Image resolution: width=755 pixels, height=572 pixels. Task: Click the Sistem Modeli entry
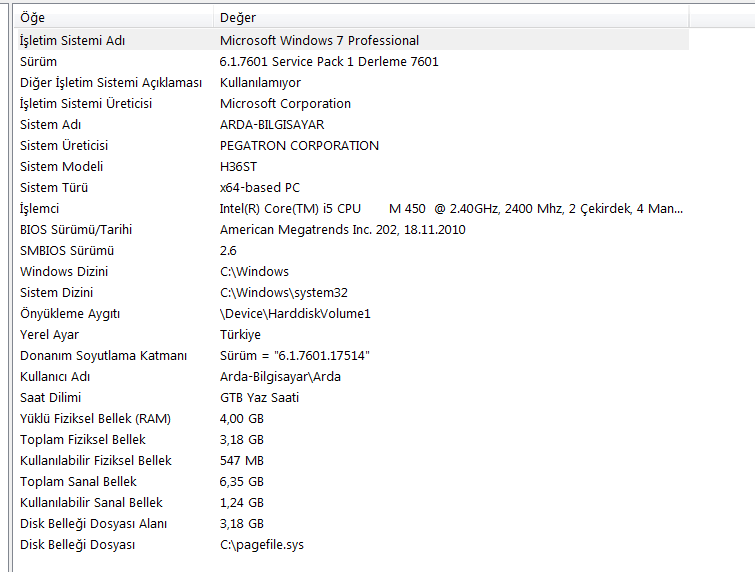62,166
